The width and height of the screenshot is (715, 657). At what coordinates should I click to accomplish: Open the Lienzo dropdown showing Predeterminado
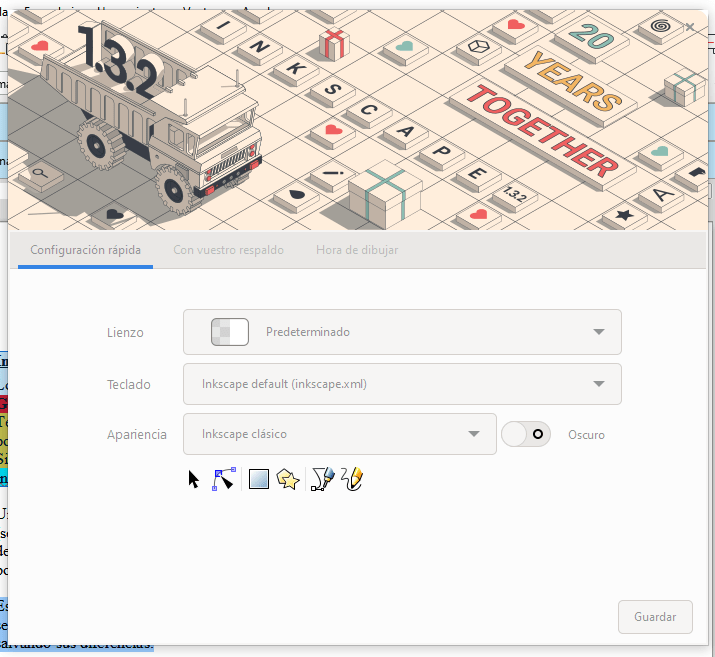pos(402,332)
